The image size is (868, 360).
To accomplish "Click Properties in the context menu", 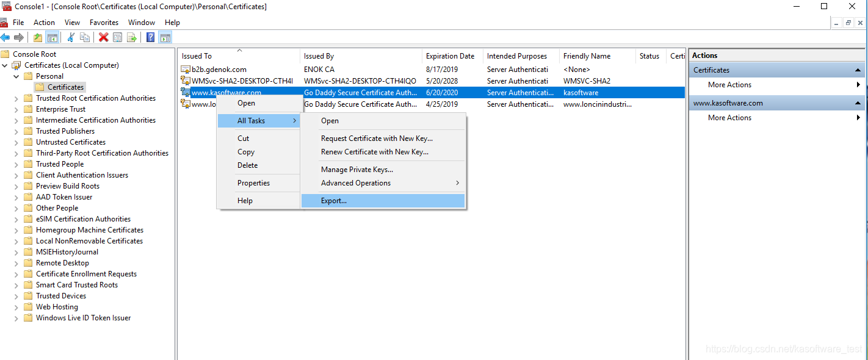I will click(259, 183).
